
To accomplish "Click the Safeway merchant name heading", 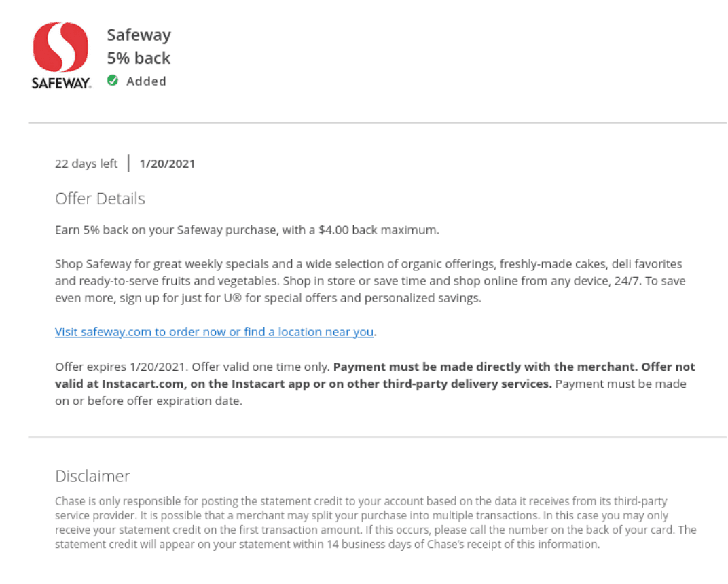I will [139, 35].
